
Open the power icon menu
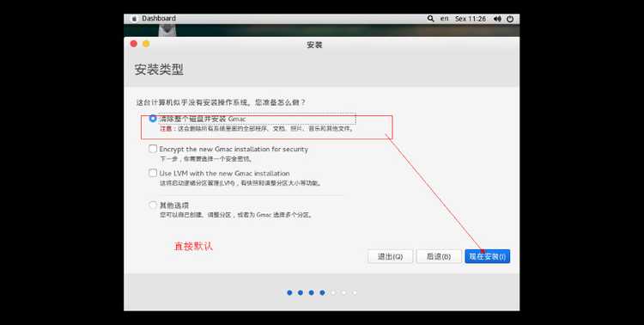coord(510,19)
